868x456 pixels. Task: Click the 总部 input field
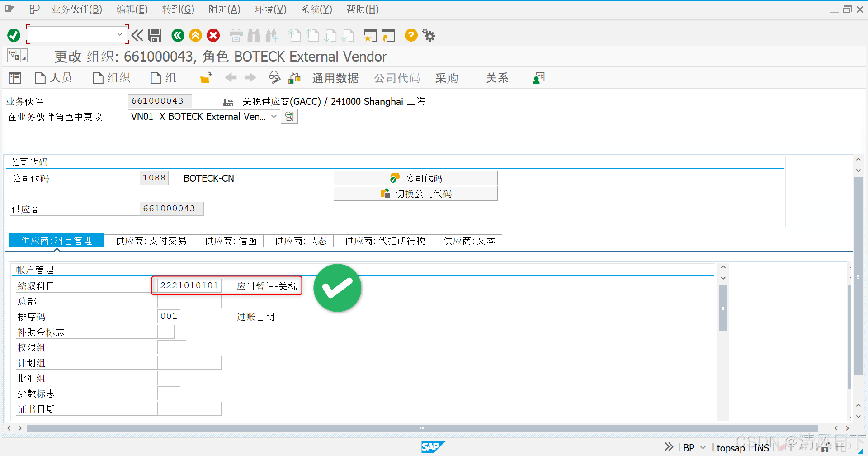tap(189, 301)
